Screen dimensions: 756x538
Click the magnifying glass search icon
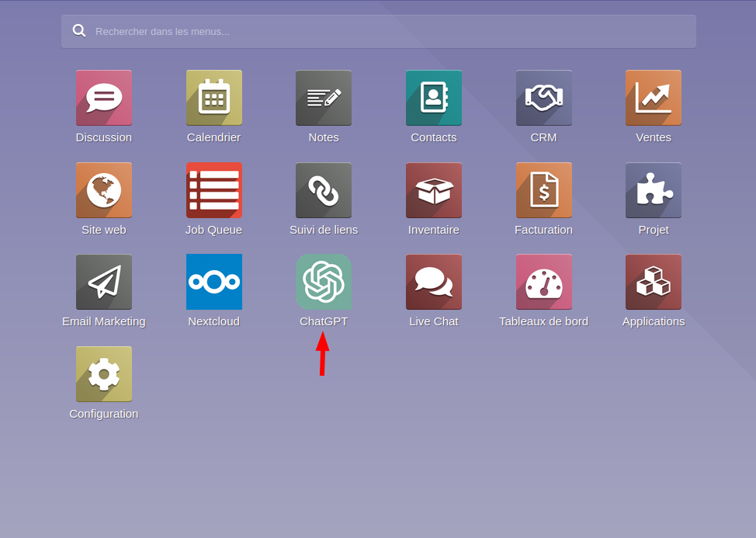[x=79, y=31]
